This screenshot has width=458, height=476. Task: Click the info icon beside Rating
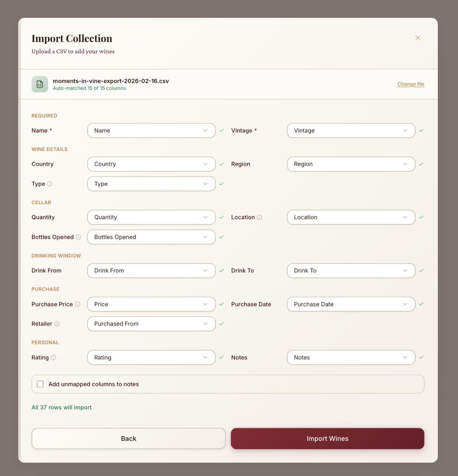click(54, 357)
